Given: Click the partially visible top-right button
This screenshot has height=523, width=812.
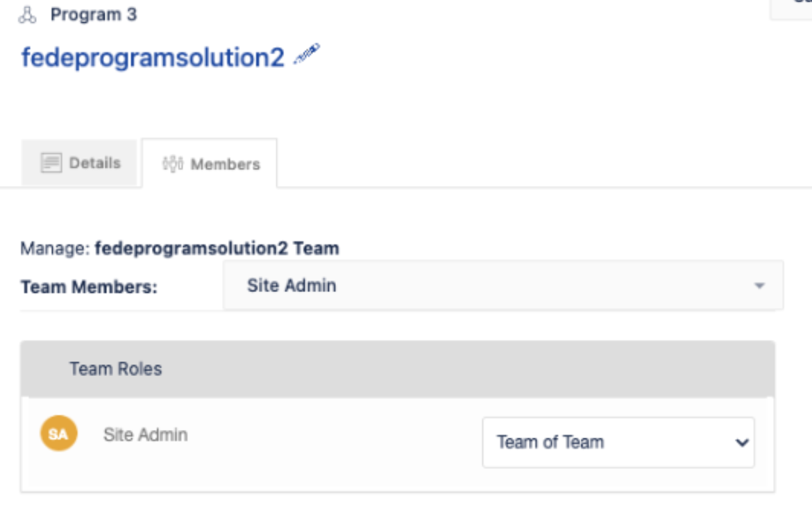Looking at the screenshot, I should pyautogui.click(x=791, y=9).
